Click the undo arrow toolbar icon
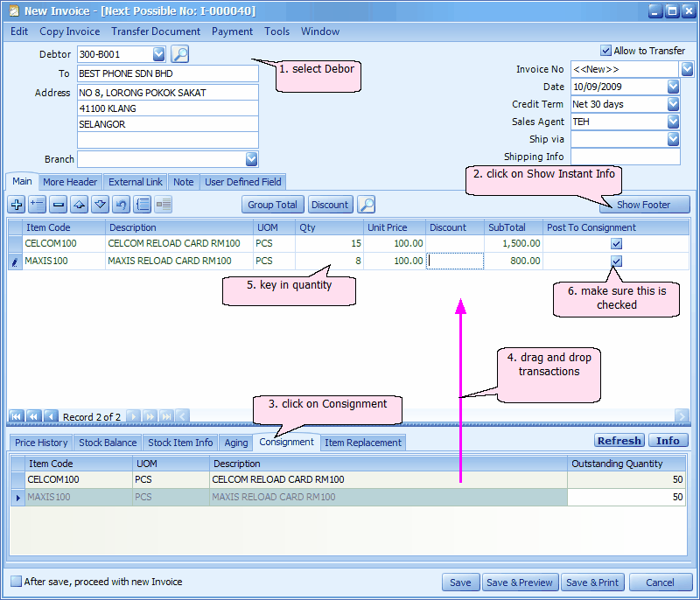 [x=121, y=205]
